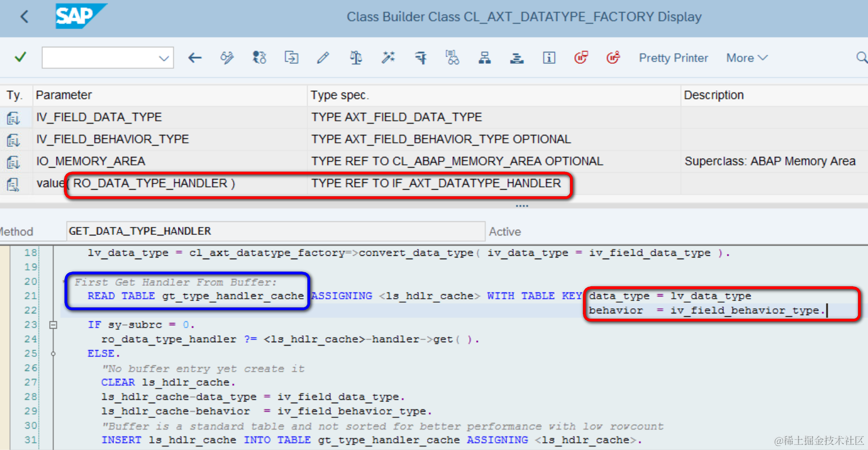
Task: Click 'IF sy-subrc = 0.' on line 23
Action: pos(141,325)
